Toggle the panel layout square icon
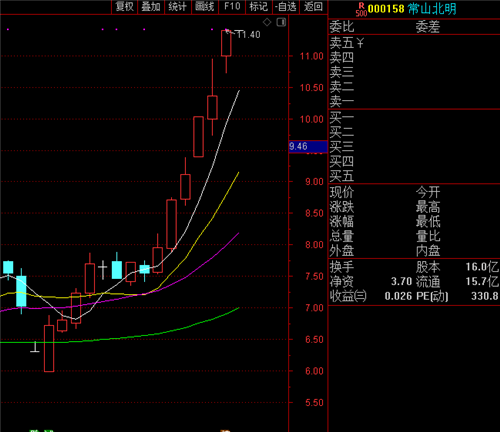 281,22
